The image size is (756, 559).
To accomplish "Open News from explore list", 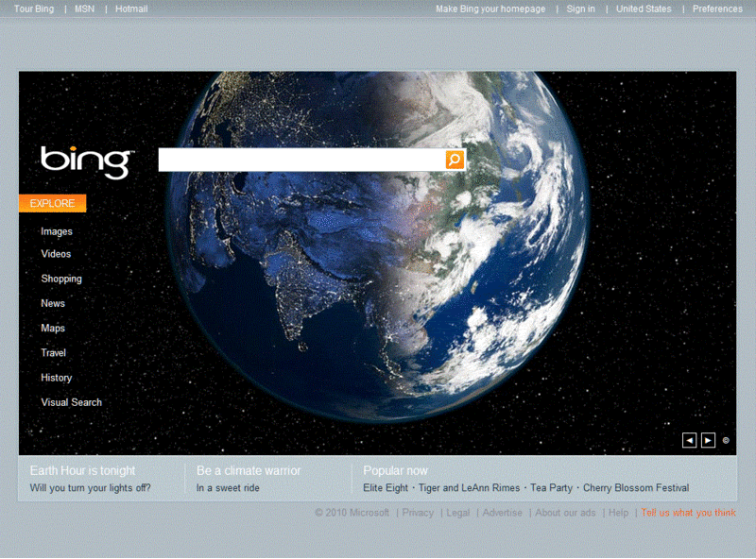I will [x=53, y=303].
